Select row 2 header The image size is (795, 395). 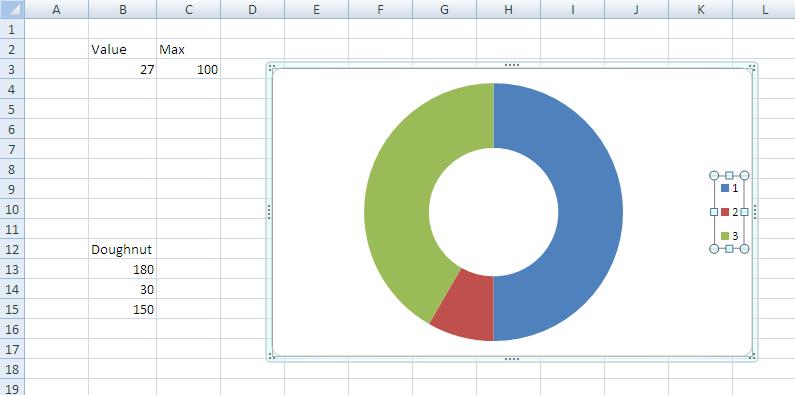pyautogui.click(x=12, y=49)
